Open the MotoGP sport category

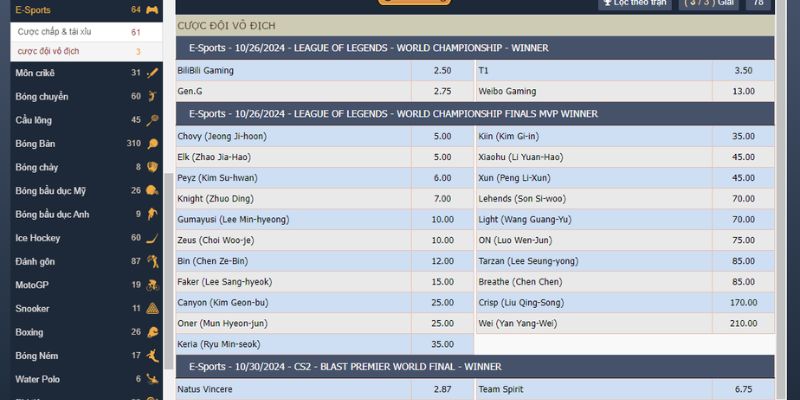[x=32, y=285]
